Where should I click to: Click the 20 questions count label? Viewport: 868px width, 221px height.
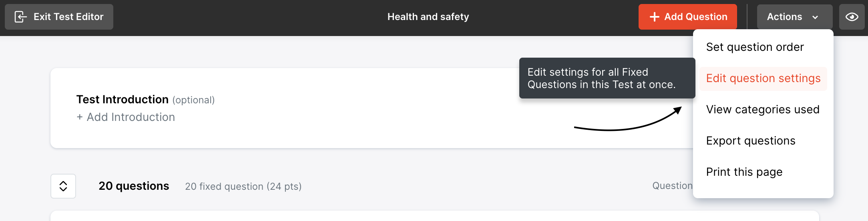click(x=134, y=186)
